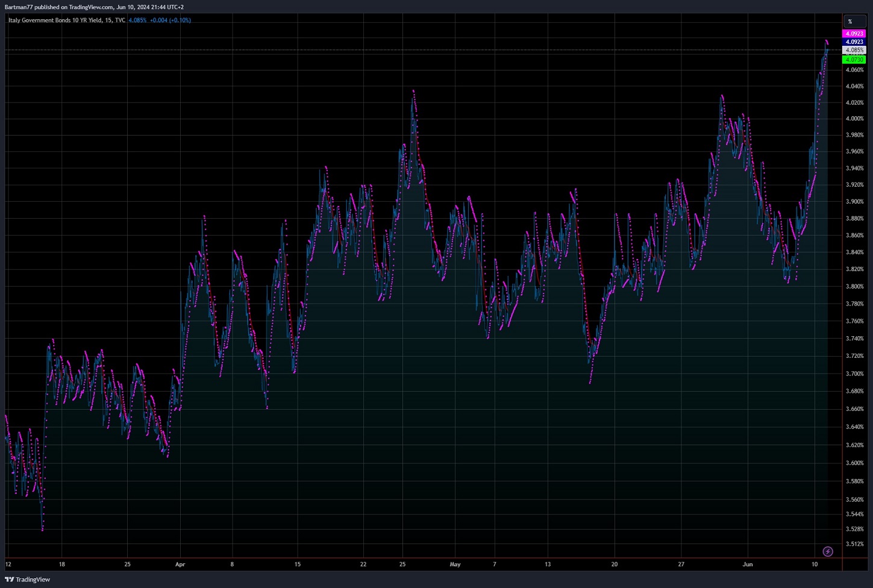Click the Apr label on time axis

(x=180, y=565)
